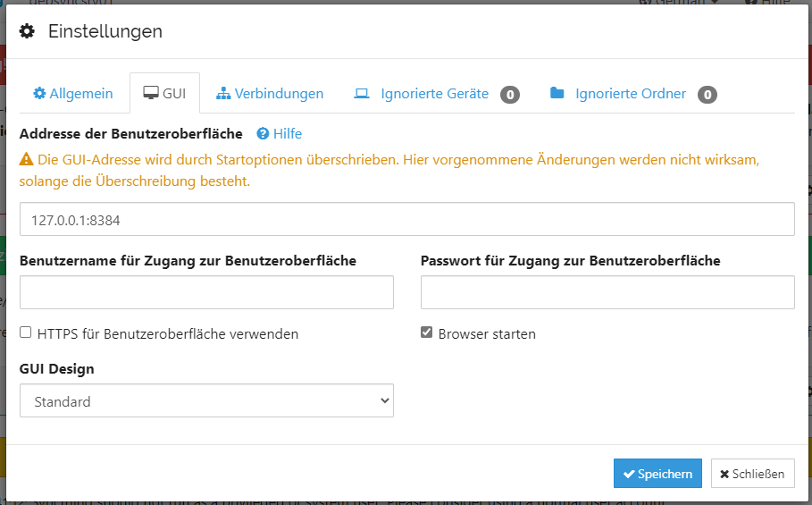
Task: Focus the Benutzername input field
Action: [206, 292]
